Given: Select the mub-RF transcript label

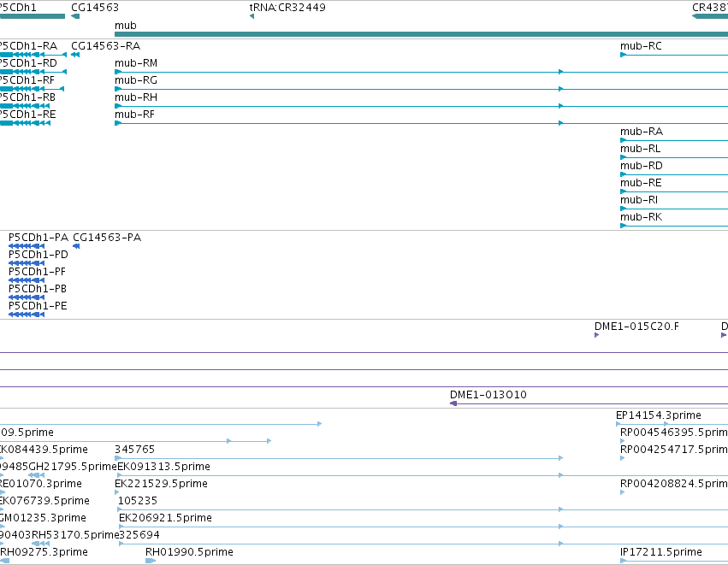Looking at the screenshot, I should [134, 115].
